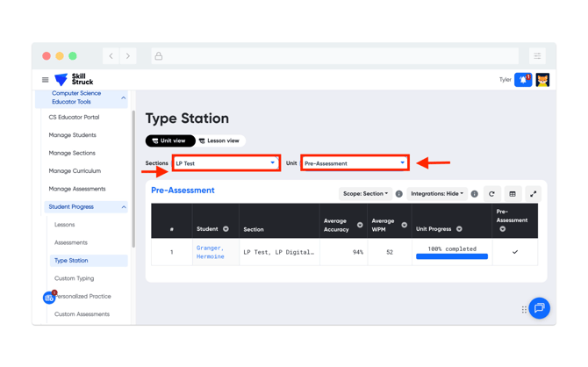Open the fox profile avatar
The image size is (588, 367).
click(x=542, y=80)
